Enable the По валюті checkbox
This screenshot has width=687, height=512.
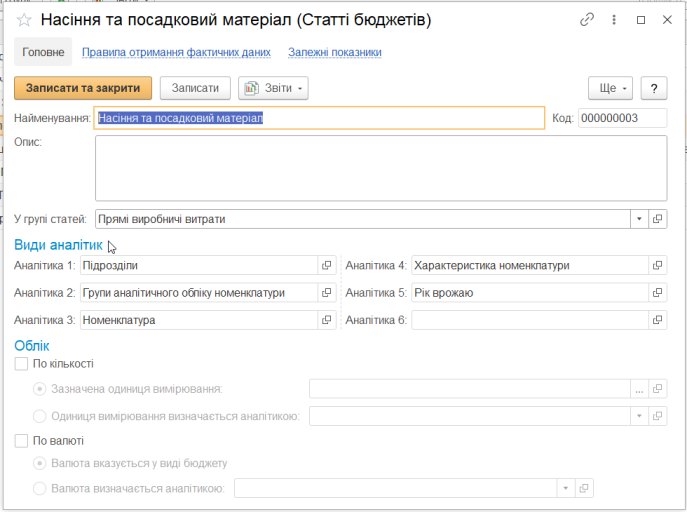click(21, 441)
